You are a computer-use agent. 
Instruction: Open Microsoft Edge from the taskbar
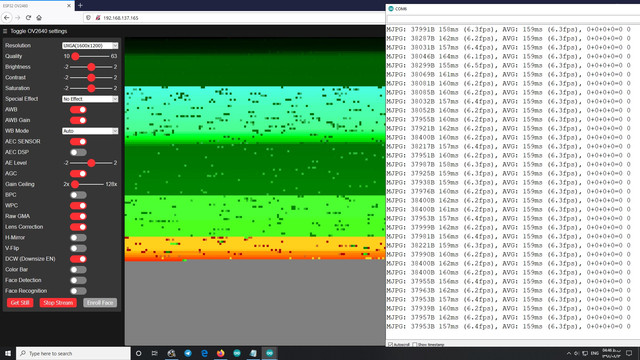tap(204, 353)
